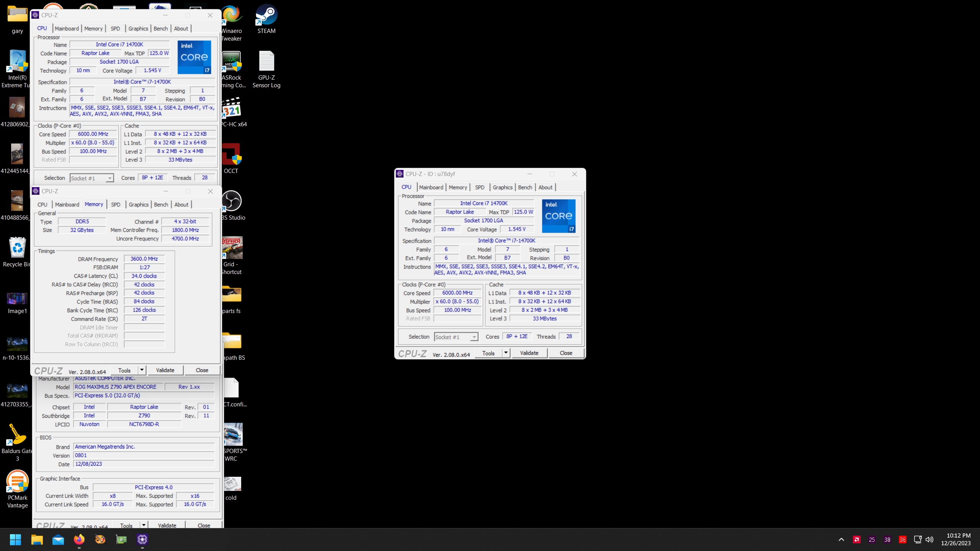Image resolution: width=980 pixels, height=551 pixels.
Task: Click DRAM Frequency value 3600.0 MHz
Action: (x=144, y=259)
